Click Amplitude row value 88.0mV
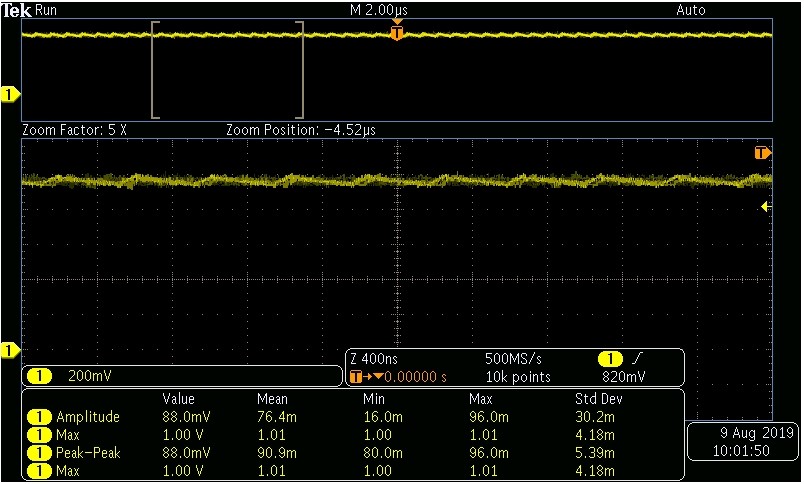This screenshot has width=804, height=484. (x=186, y=417)
